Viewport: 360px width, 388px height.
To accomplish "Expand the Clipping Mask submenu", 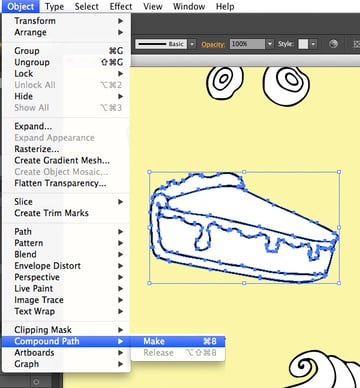I will pos(66,330).
